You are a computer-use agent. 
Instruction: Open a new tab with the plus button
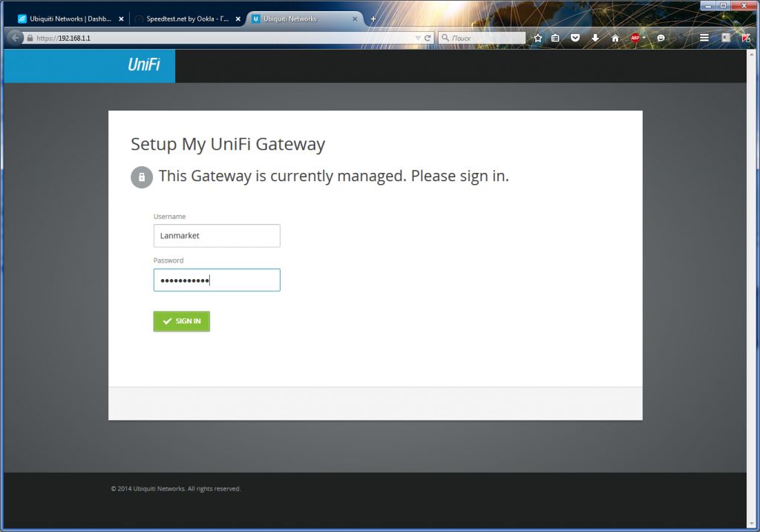pos(373,19)
